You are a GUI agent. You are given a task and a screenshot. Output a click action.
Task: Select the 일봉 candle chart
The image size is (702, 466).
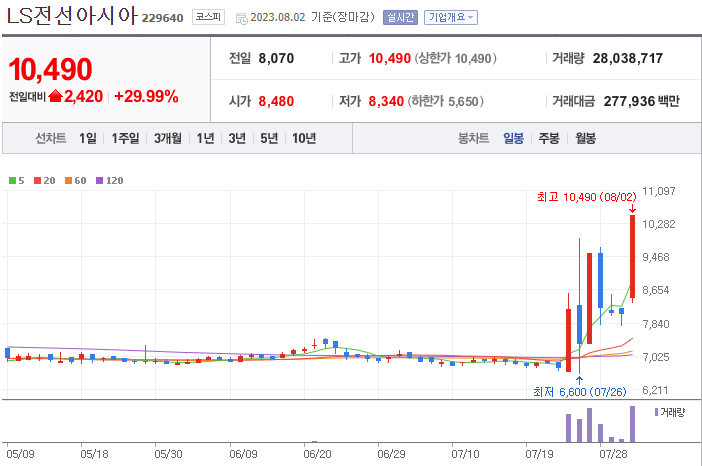click(x=513, y=138)
